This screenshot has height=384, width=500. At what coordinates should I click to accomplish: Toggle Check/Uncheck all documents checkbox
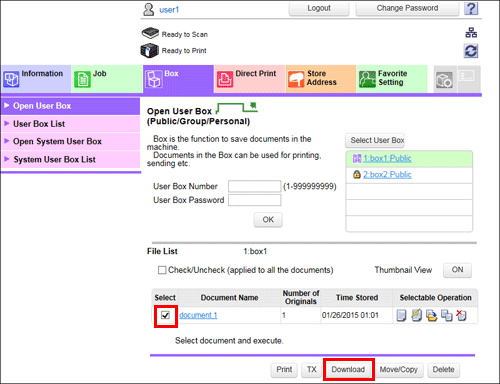pos(162,270)
